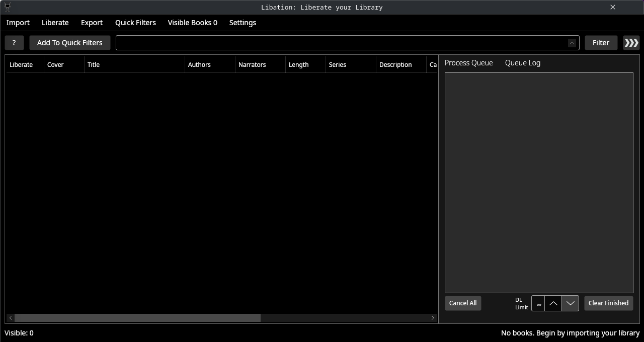Open the Export menu
This screenshot has width=644, height=342.
(x=92, y=23)
